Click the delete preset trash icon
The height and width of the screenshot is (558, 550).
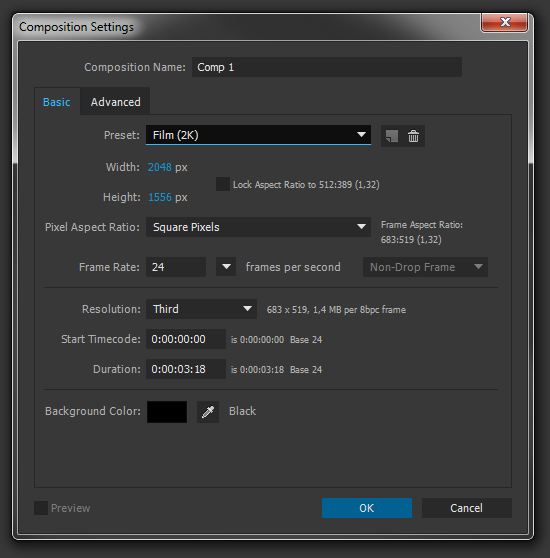[413, 136]
